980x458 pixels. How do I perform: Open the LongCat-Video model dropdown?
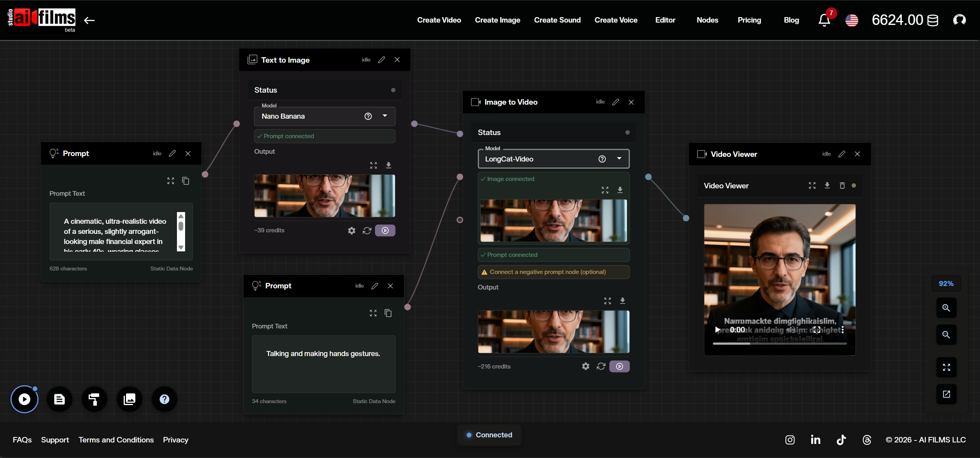(619, 159)
